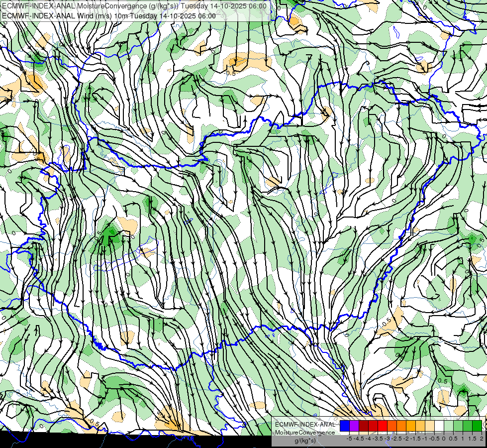Click the -3.5 legend tick label
The height and width of the screenshot is (448, 487).
[x=378, y=439]
